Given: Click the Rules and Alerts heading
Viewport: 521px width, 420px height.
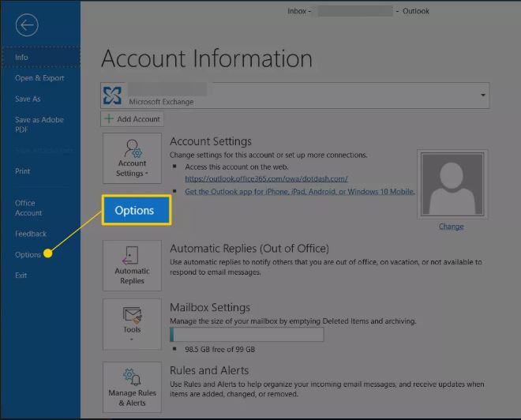Looking at the screenshot, I should pos(209,370).
